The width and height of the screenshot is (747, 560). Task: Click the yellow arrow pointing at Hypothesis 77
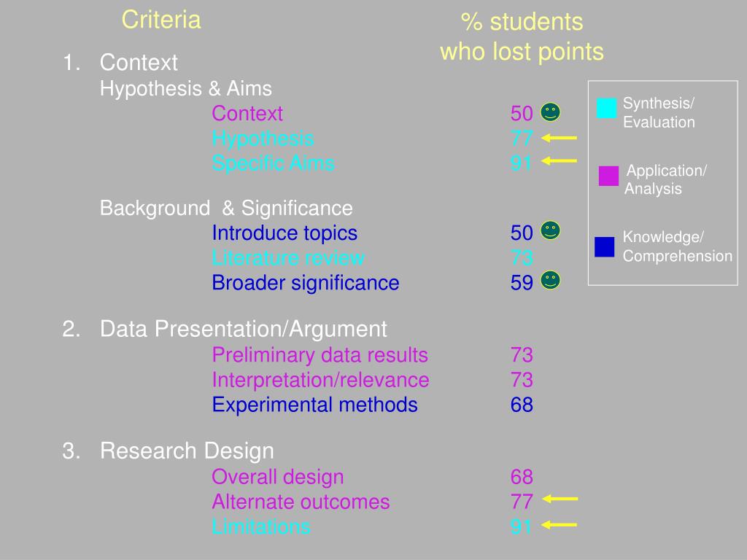(560, 138)
